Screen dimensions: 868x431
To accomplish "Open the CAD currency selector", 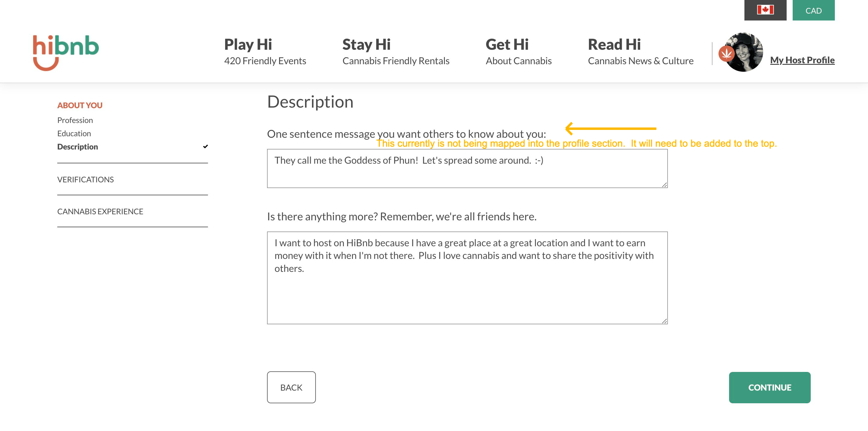I will (814, 11).
